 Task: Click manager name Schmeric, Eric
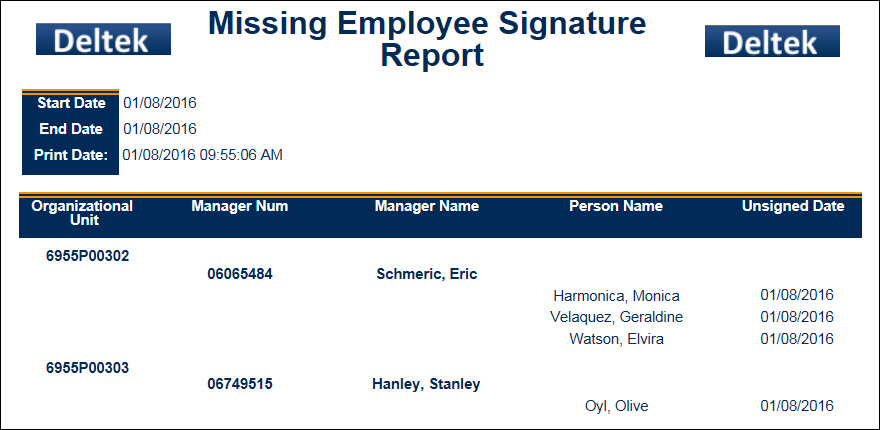[x=427, y=273]
